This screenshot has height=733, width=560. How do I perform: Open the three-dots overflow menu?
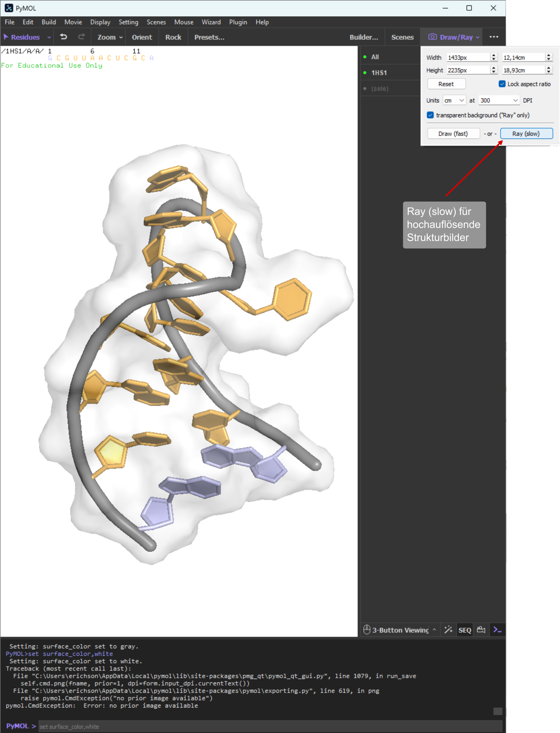point(494,37)
